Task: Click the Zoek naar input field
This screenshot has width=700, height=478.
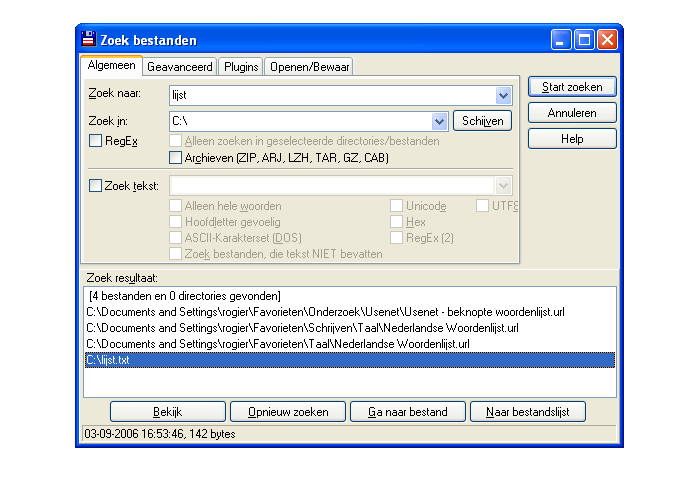Action: [332, 96]
